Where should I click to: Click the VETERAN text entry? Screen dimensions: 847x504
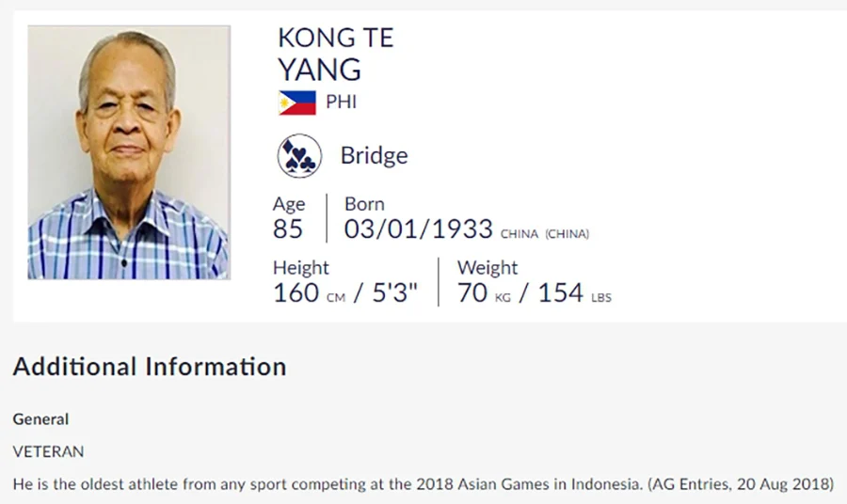[49, 451]
